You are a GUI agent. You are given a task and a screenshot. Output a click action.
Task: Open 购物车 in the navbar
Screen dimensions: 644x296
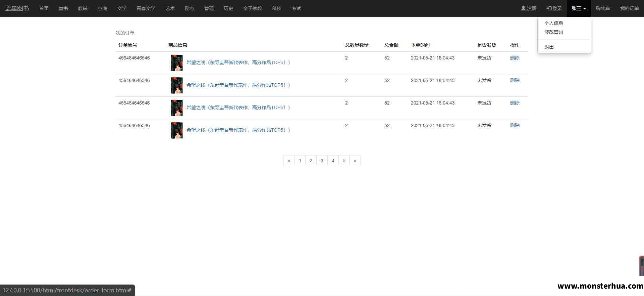coord(603,8)
